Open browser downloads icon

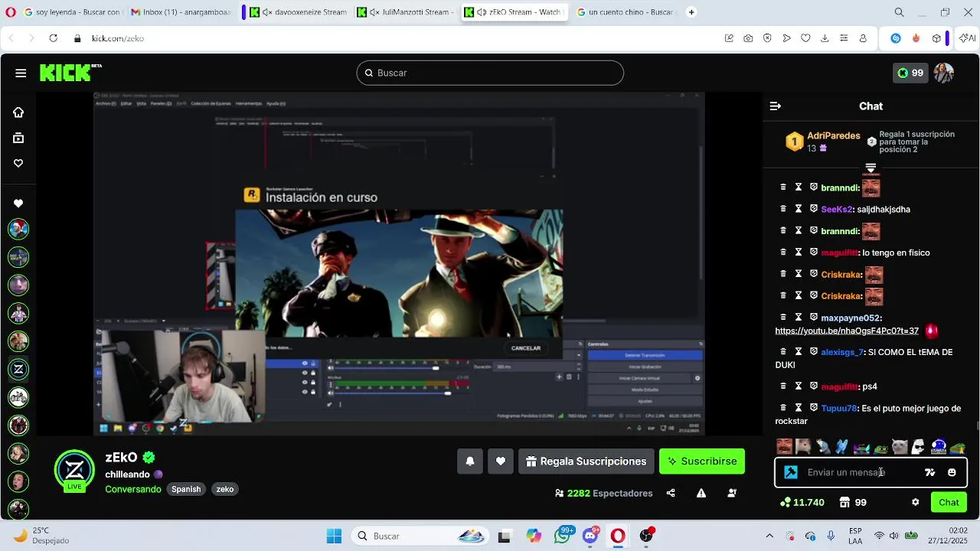click(x=825, y=38)
